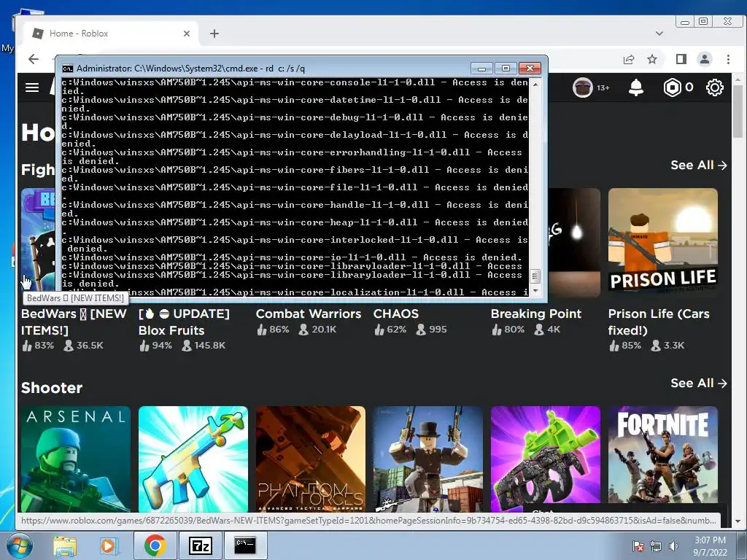Viewport: 747px width, 560px height.
Task: Select the 145.8K player count text
Action: click(x=209, y=346)
